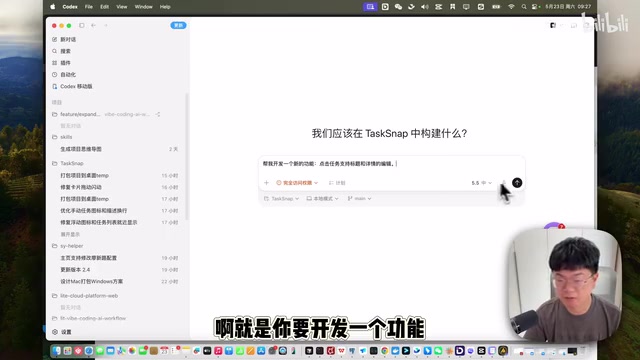Click the WeChat icon in menu bar
The height and width of the screenshot is (360, 640).
point(398,7)
